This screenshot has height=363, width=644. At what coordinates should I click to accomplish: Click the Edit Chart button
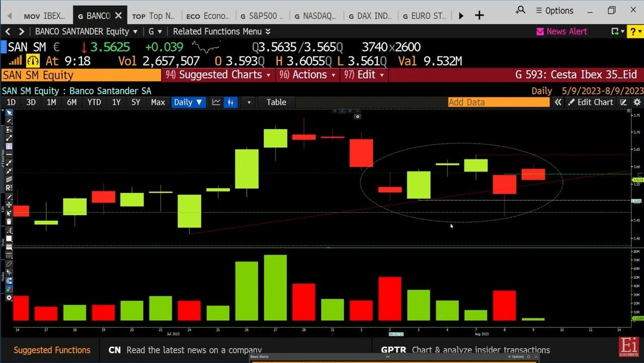point(591,102)
